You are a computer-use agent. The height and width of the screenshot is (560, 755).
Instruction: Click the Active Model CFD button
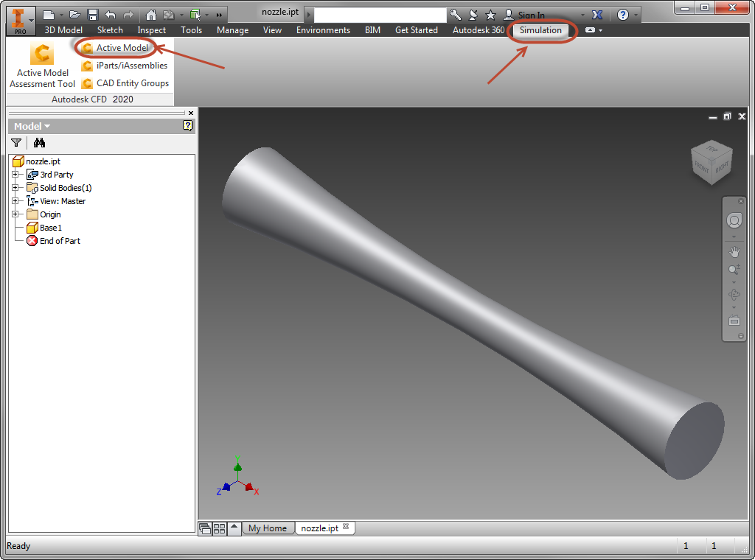click(x=115, y=48)
